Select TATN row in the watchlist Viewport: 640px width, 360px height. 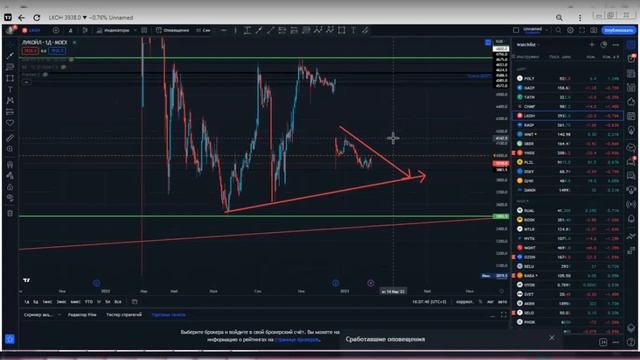(568, 97)
